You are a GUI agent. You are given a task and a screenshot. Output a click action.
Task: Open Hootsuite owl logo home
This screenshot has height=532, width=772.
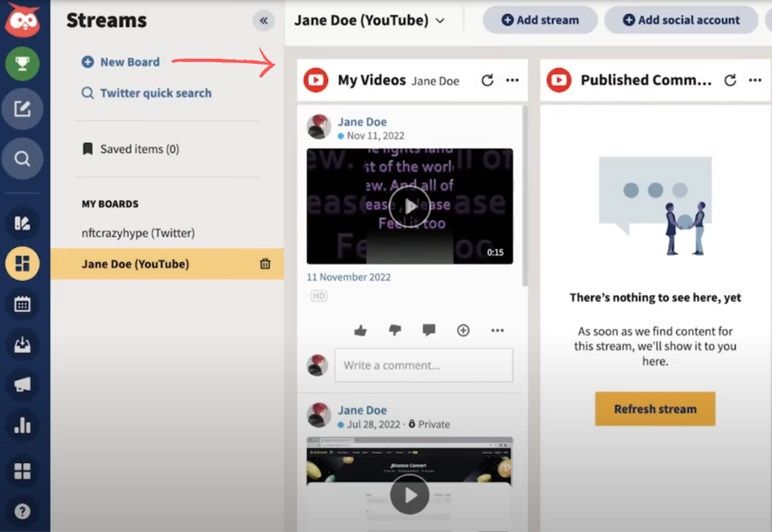(x=23, y=20)
